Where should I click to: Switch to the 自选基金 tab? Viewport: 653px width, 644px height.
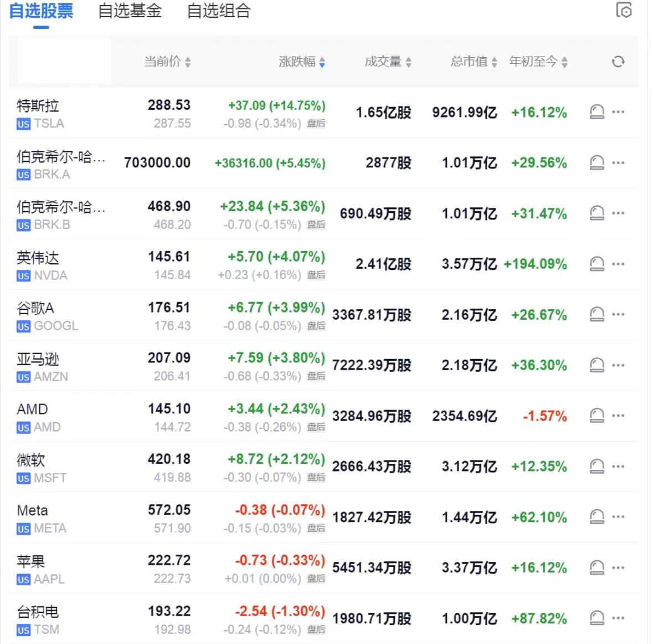130,11
